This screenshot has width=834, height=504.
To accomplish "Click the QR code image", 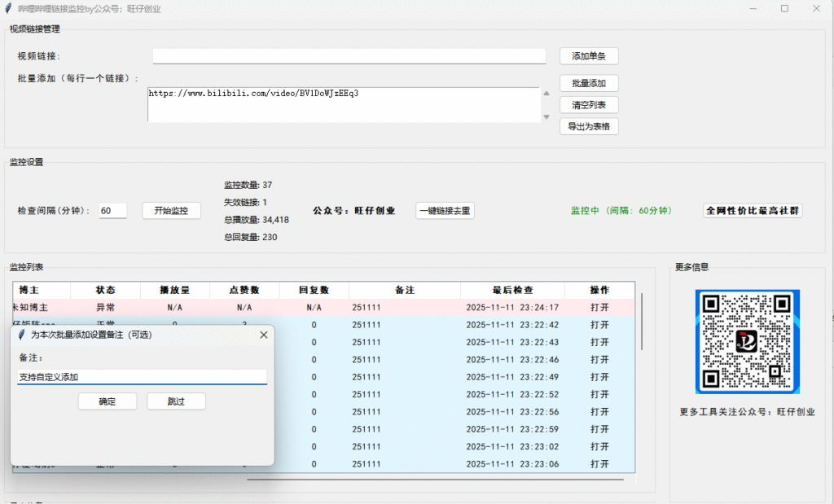I will [x=747, y=342].
